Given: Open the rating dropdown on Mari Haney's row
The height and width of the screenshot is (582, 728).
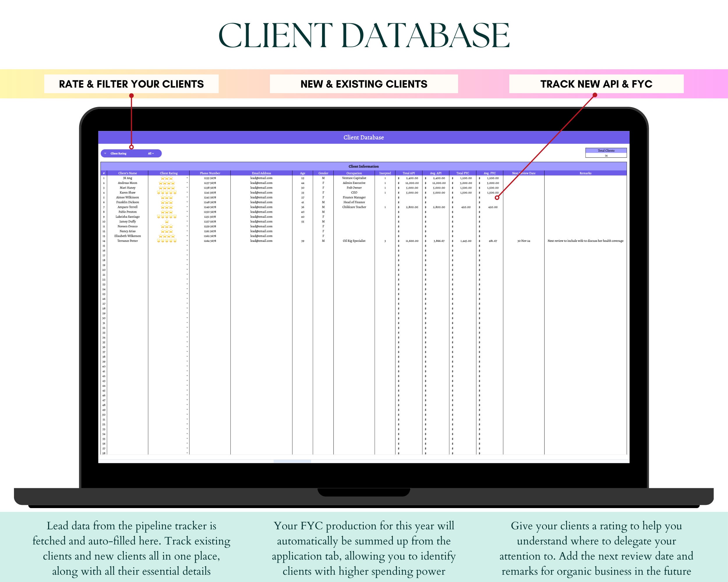Looking at the screenshot, I should 188,188.
